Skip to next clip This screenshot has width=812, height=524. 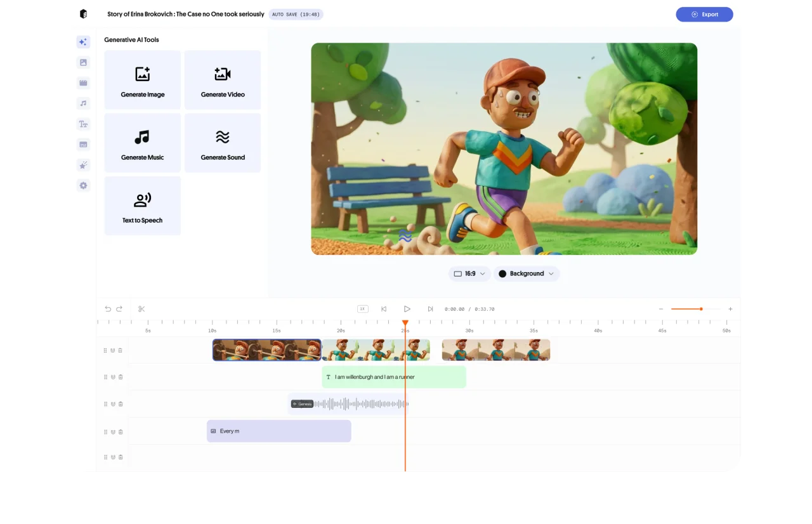(x=430, y=309)
